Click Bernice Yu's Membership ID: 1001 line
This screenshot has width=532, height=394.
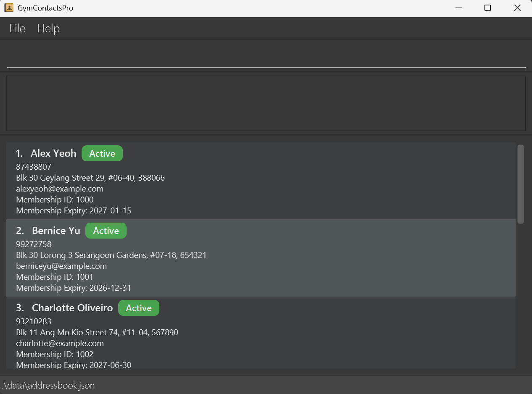55,277
